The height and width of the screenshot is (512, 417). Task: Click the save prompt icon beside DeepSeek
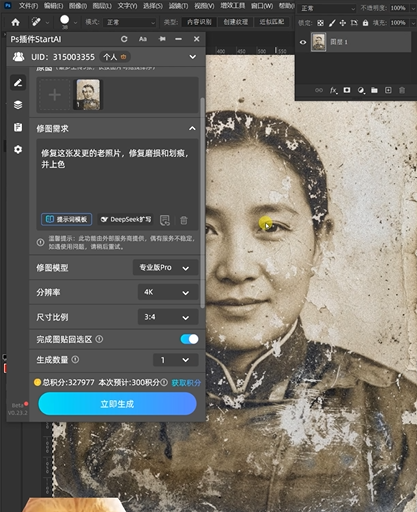165,220
